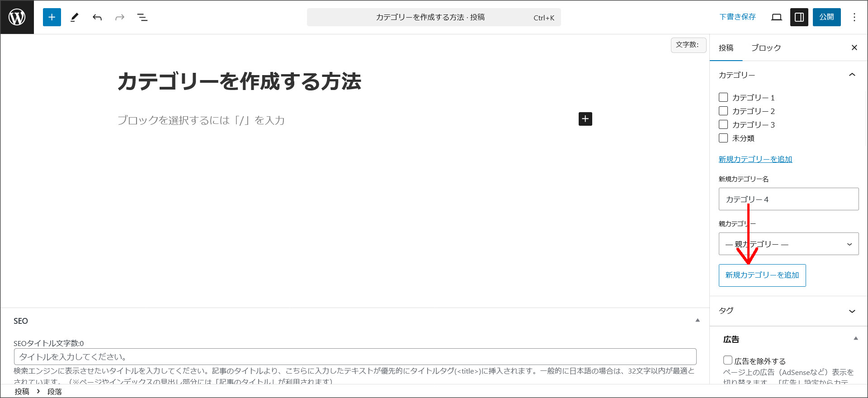Viewport: 868px width, 398px height.
Task: Toggle the Settings sidebar panel icon
Action: (799, 17)
